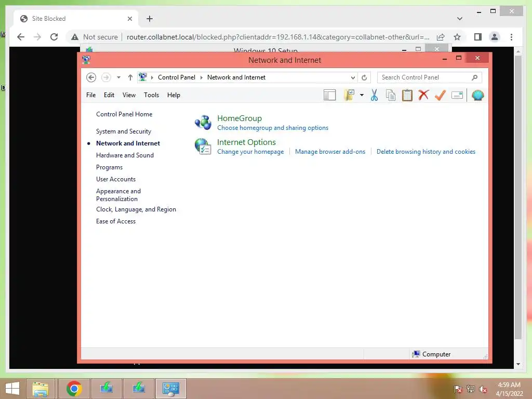Click the folder views toolbar icon
This screenshot has width=532, height=399.
tap(349, 96)
